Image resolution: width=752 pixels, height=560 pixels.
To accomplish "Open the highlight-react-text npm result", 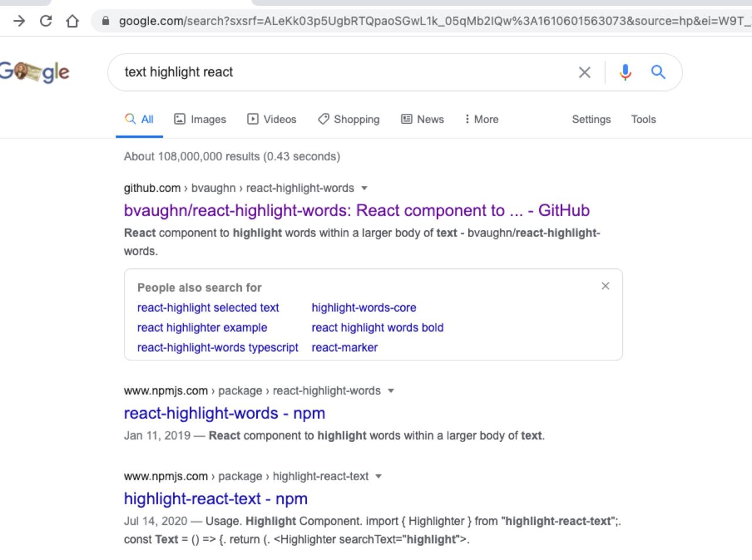I will coord(216,498).
